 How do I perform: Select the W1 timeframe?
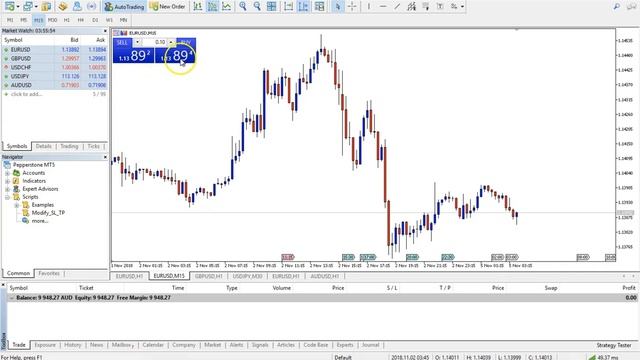[x=109, y=20]
